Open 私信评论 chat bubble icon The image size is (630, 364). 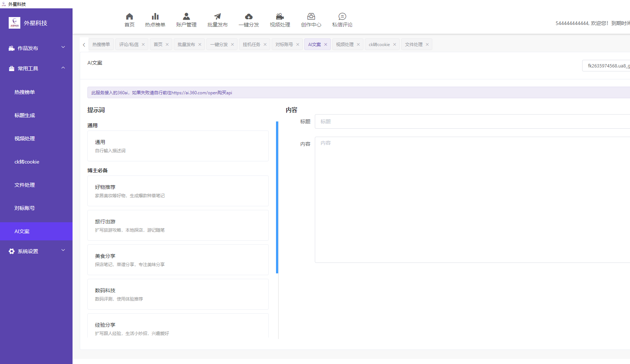pos(342,16)
